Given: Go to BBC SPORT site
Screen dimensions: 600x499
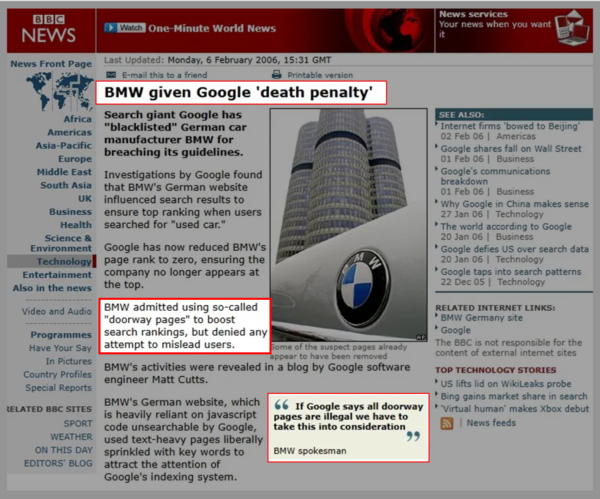Looking at the screenshot, I should pos(78,424).
